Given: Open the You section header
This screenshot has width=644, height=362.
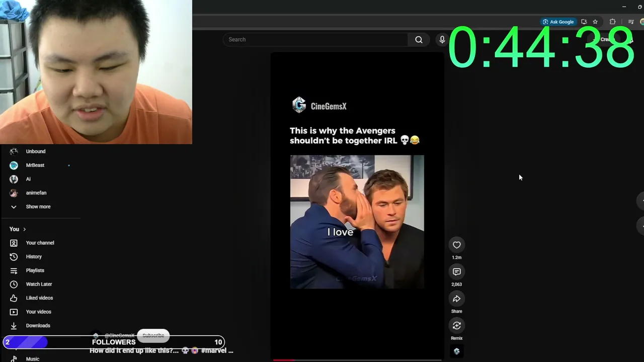Looking at the screenshot, I should click(x=18, y=229).
